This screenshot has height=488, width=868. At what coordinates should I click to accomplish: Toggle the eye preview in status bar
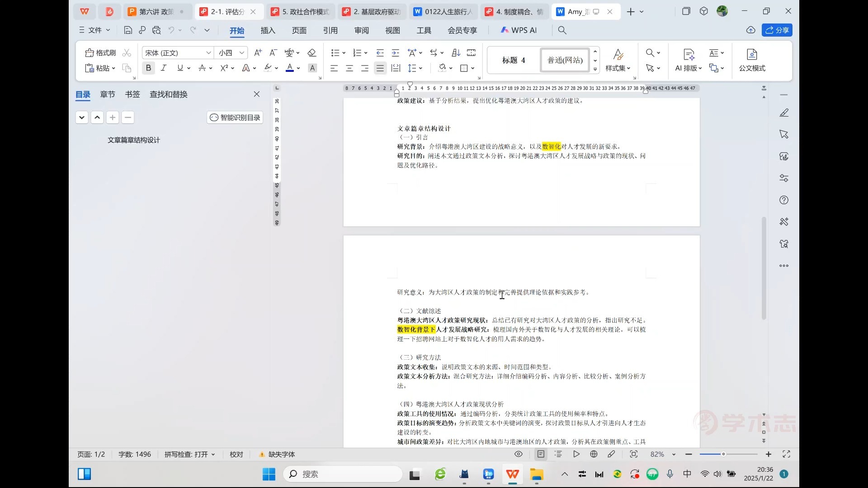[x=518, y=454]
